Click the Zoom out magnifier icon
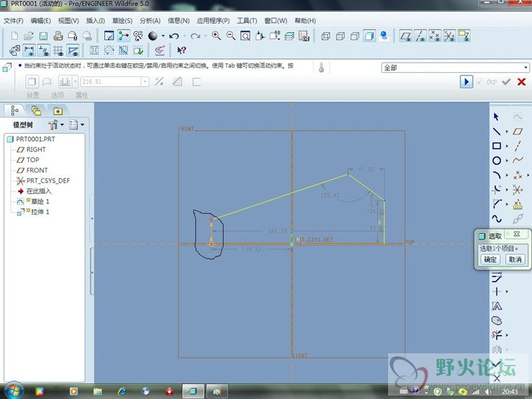Image resolution: width=532 pixels, height=399 pixels. point(231,36)
